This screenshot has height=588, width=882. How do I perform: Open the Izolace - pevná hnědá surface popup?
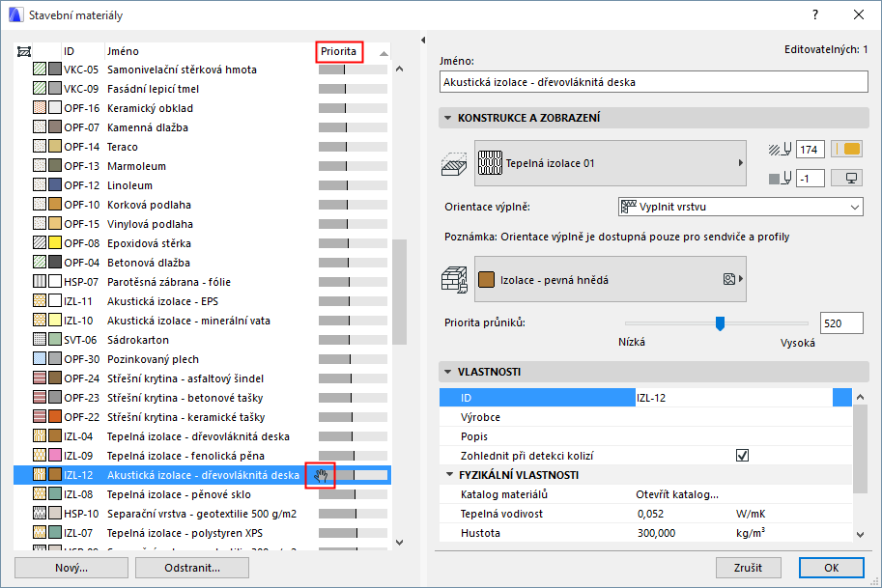click(x=611, y=279)
